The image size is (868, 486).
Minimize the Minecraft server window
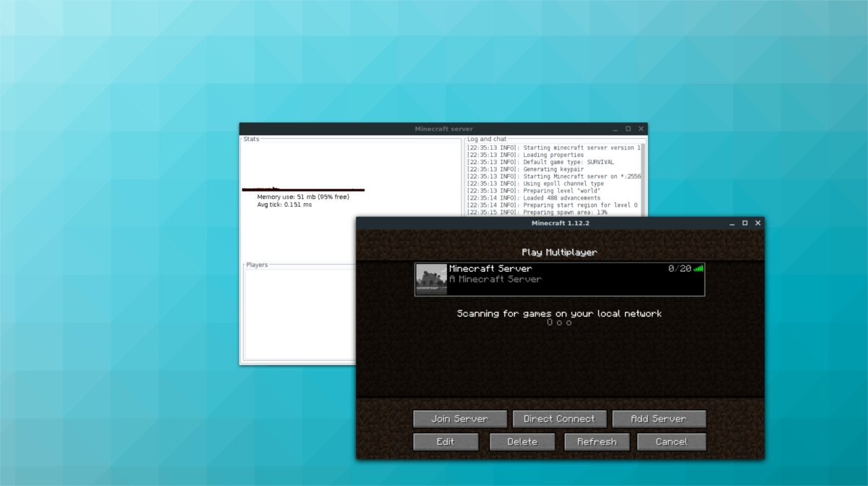615,129
